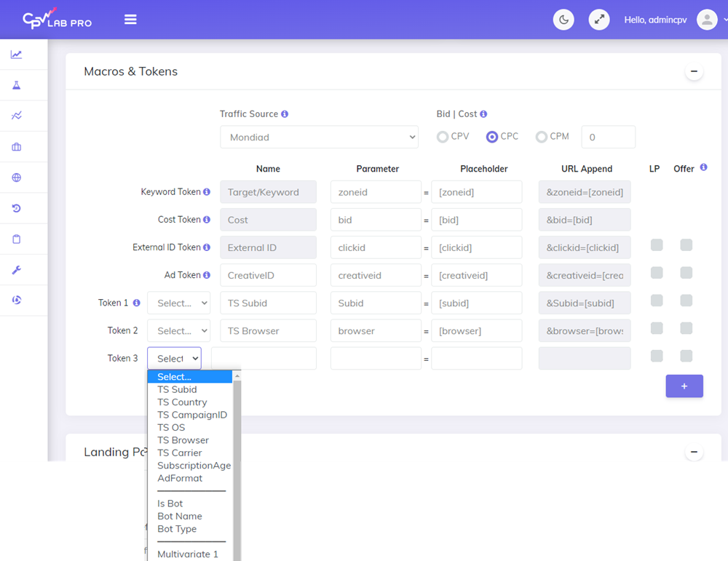
Task: Collapse the Macros & Tokens panel
Action: pyautogui.click(x=694, y=71)
